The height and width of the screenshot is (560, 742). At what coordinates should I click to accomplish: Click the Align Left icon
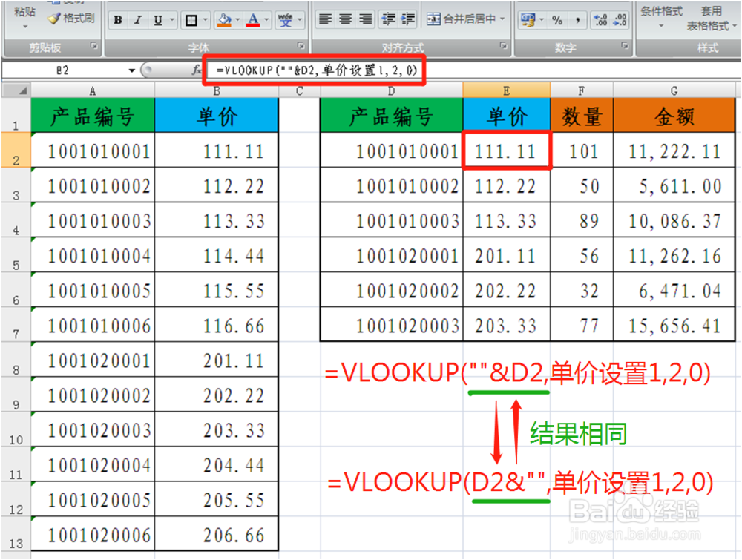[x=326, y=19]
